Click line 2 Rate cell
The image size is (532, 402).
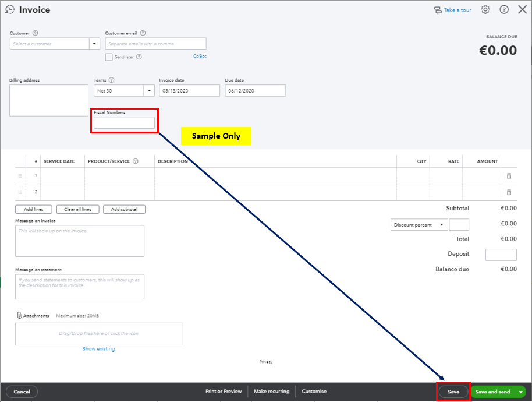(446, 192)
